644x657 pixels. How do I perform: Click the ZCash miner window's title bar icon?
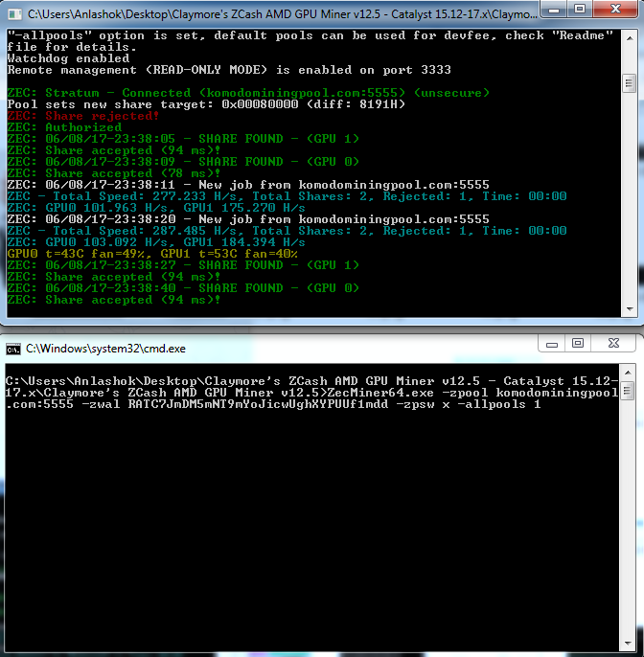(12, 13)
